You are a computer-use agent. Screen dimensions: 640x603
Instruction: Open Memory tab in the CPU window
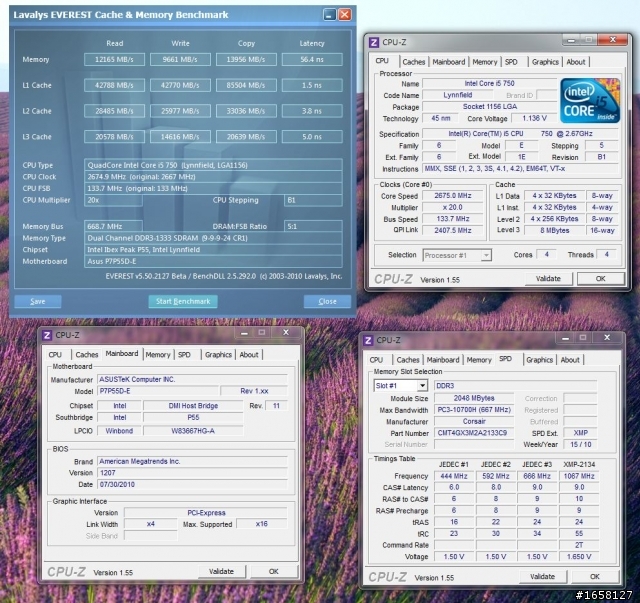[x=484, y=62]
